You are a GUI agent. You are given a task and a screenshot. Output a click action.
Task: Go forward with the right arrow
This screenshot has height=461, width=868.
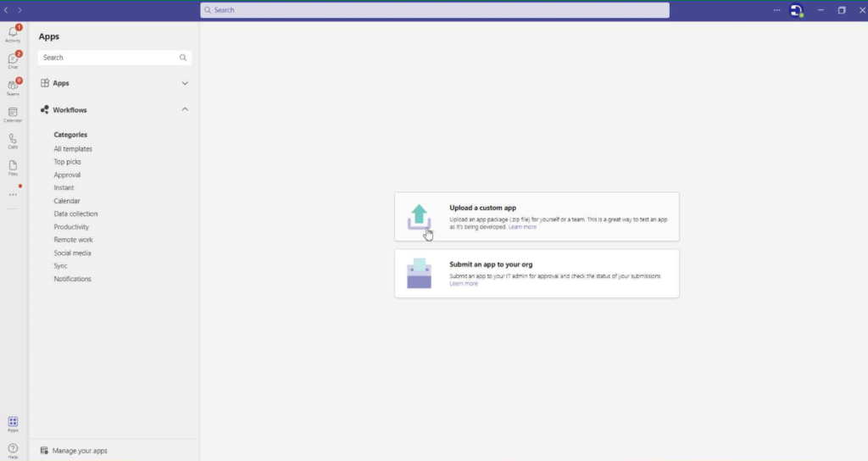tap(19, 10)
